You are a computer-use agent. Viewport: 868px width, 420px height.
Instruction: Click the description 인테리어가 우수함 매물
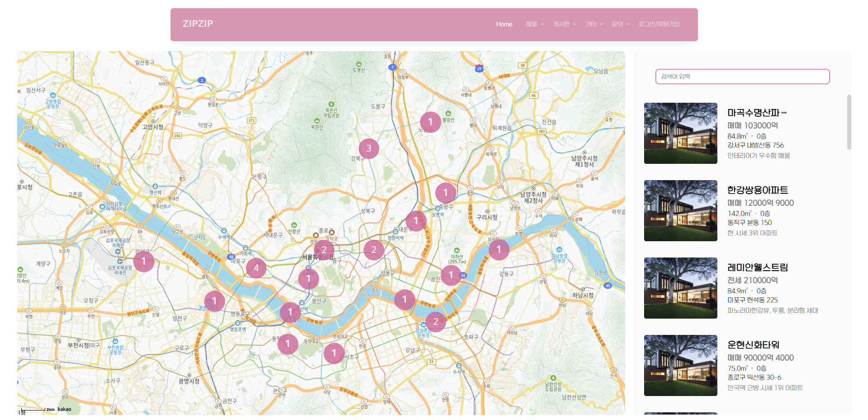tap(759, 156)
